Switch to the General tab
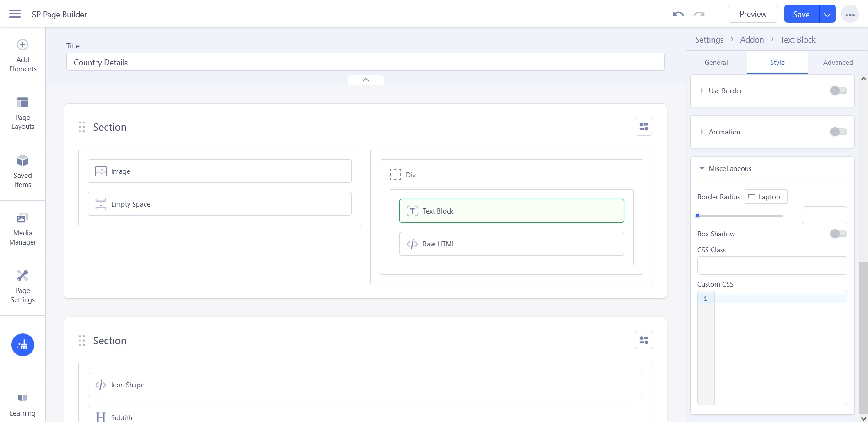 tap(716, 63)
